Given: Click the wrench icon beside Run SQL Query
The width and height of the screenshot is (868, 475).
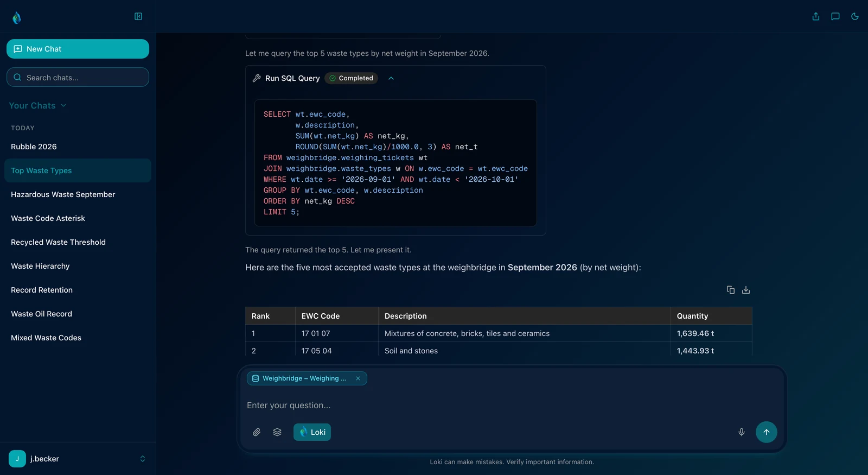Looking at the screenshot, I should pyautogui.click(x=257, y=78).
